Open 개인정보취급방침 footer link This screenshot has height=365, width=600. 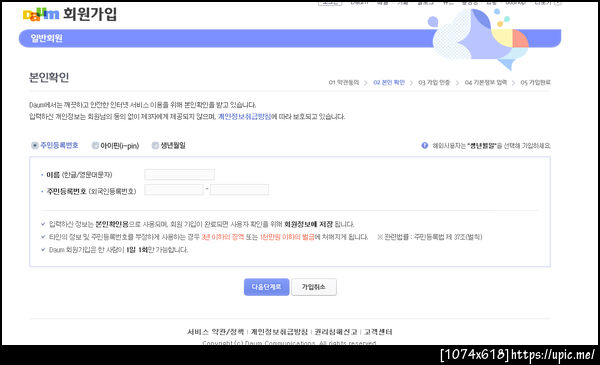pos(279,332)
